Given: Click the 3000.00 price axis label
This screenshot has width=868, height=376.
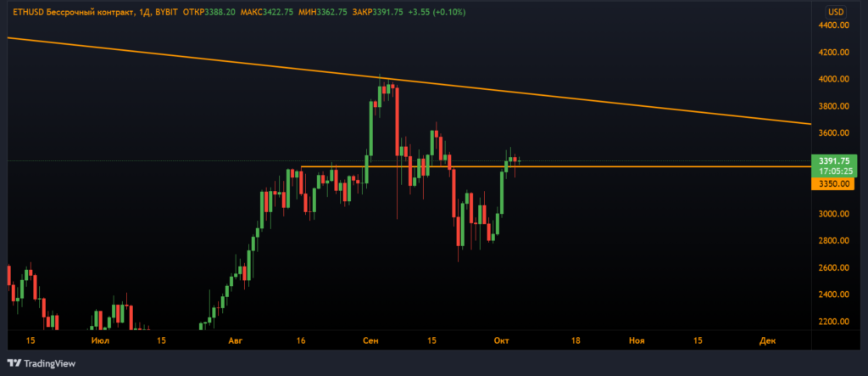Looking at the screenshot, I should (832, 214).
